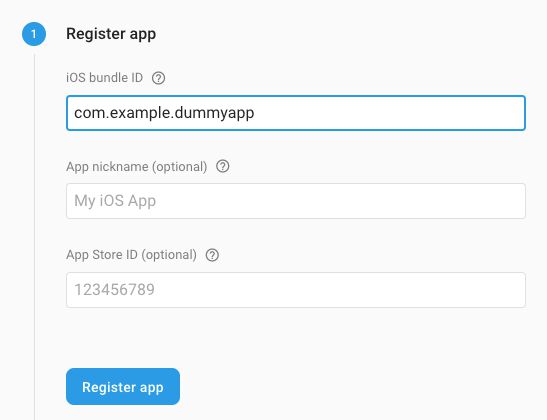This screenshot has width=547, height=420.
Task: Click the 123456789 placeholder text
Action: coord(114,290)
